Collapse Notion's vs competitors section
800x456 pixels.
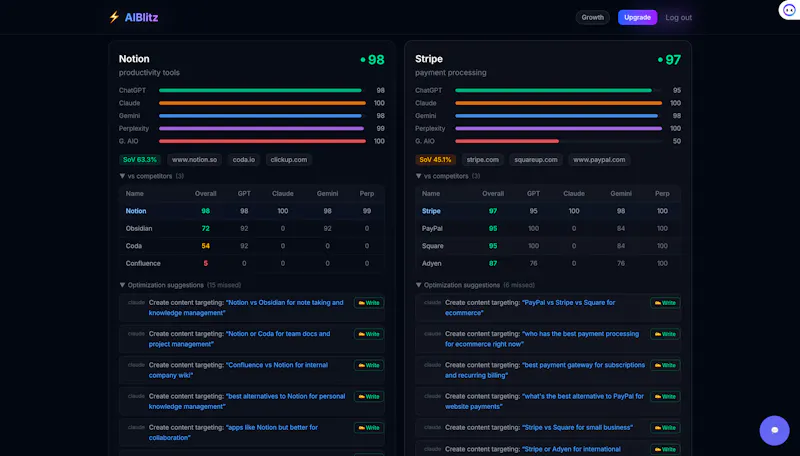click(151, 176)
